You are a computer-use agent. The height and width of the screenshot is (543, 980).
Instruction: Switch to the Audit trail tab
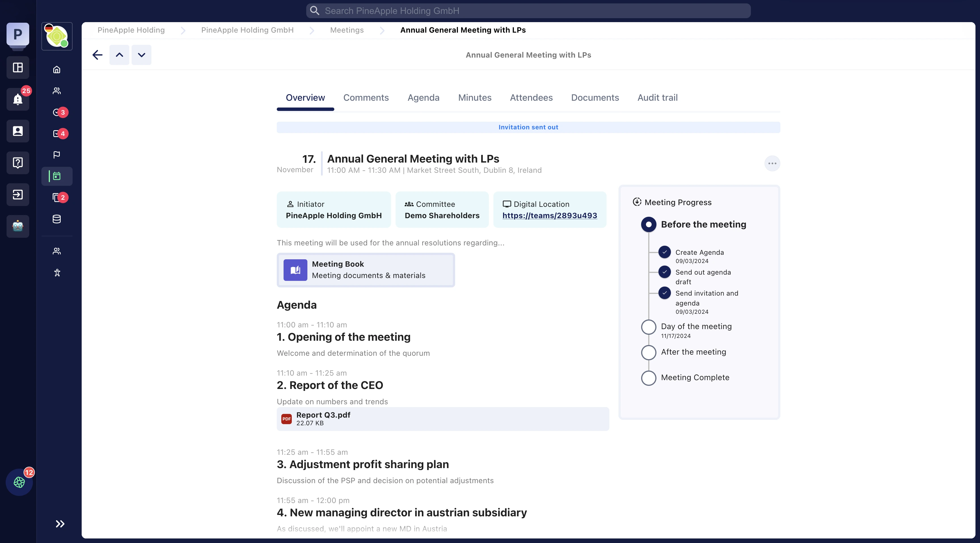657,98
